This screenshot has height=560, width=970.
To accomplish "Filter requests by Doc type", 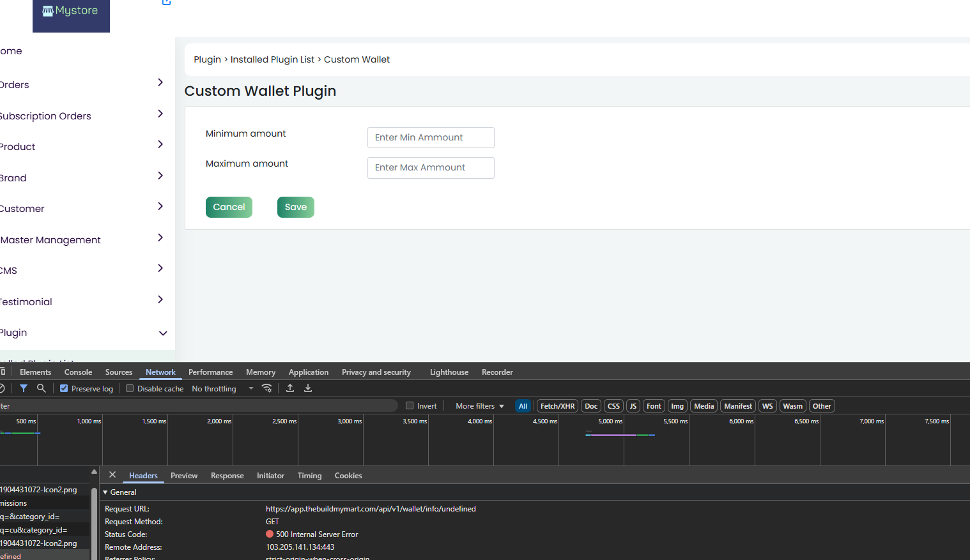I will pos(591,406).
